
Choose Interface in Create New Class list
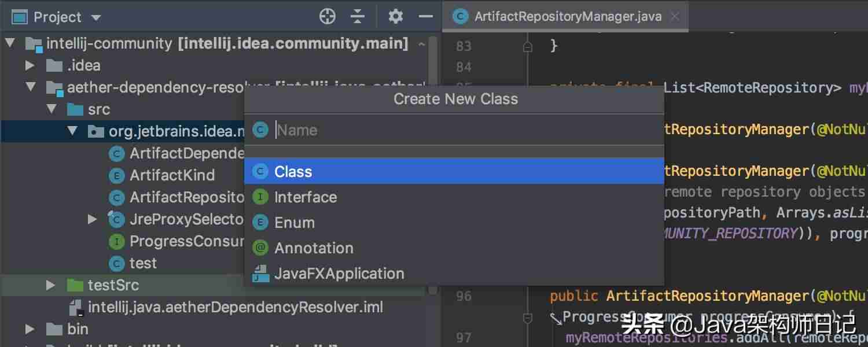[454, 197]
